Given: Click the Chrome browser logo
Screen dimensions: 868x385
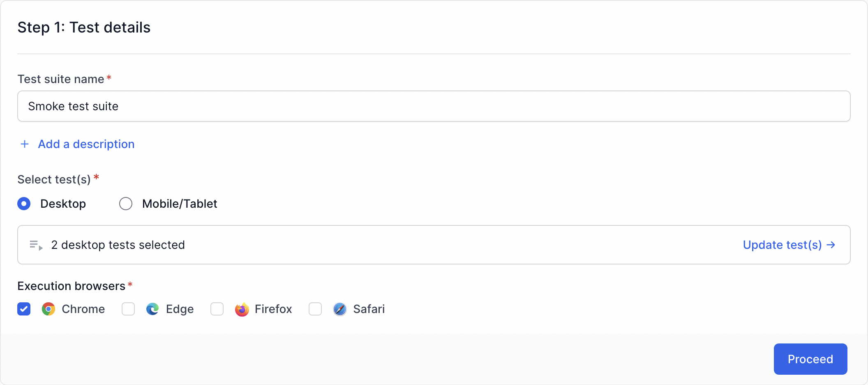Looking at the screenshot, I should click(x=48, y=309).
